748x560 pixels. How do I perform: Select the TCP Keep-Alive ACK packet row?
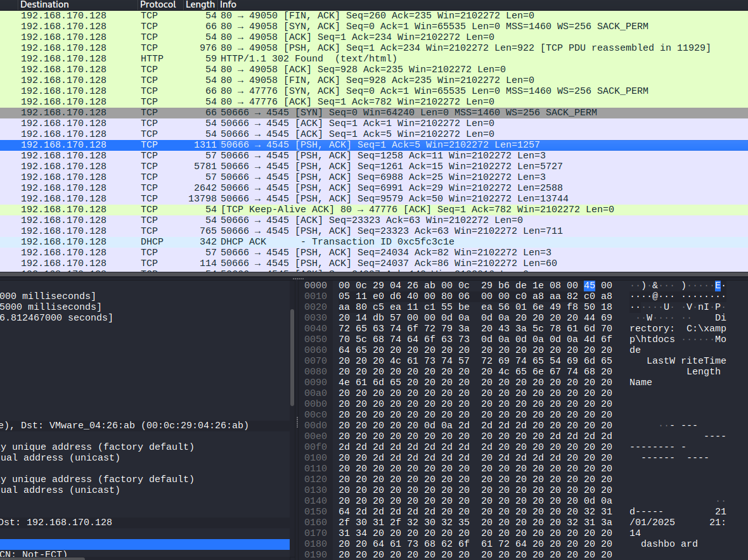pos(374,209)
